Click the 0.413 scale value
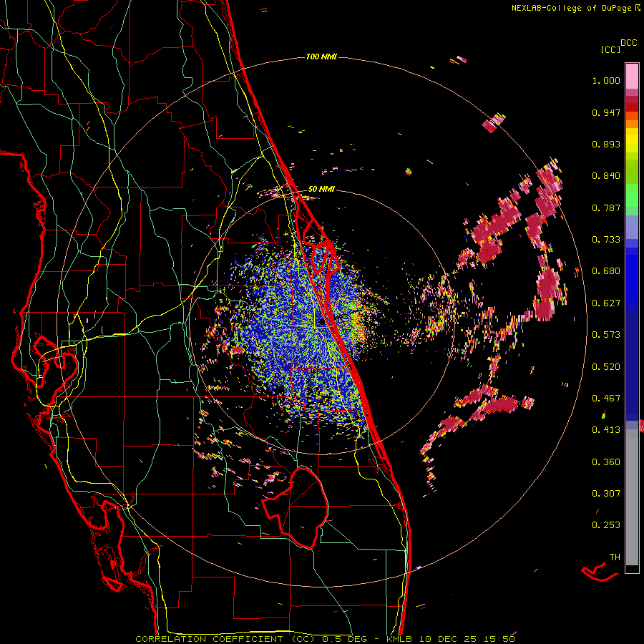Screen dimensions: 644x644 (606, 430)
